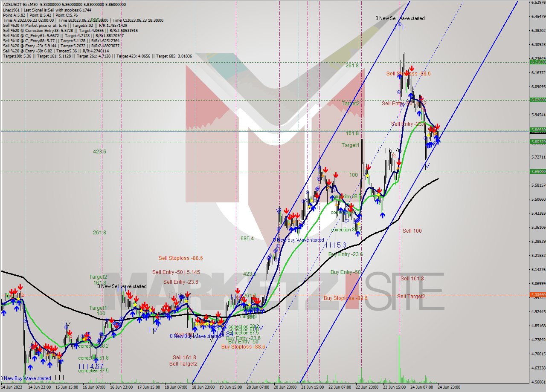Click the '14 Jun 23:00' time axis label

(x=39, y=387)
